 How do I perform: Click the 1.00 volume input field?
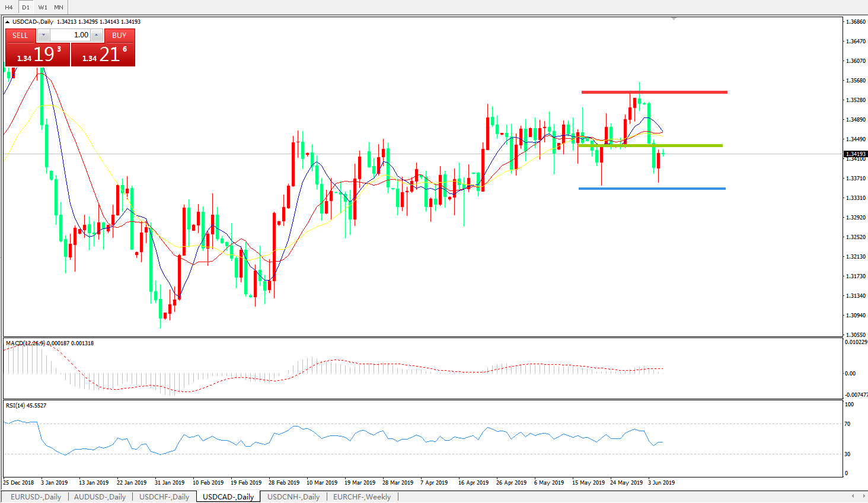(69, 35)
